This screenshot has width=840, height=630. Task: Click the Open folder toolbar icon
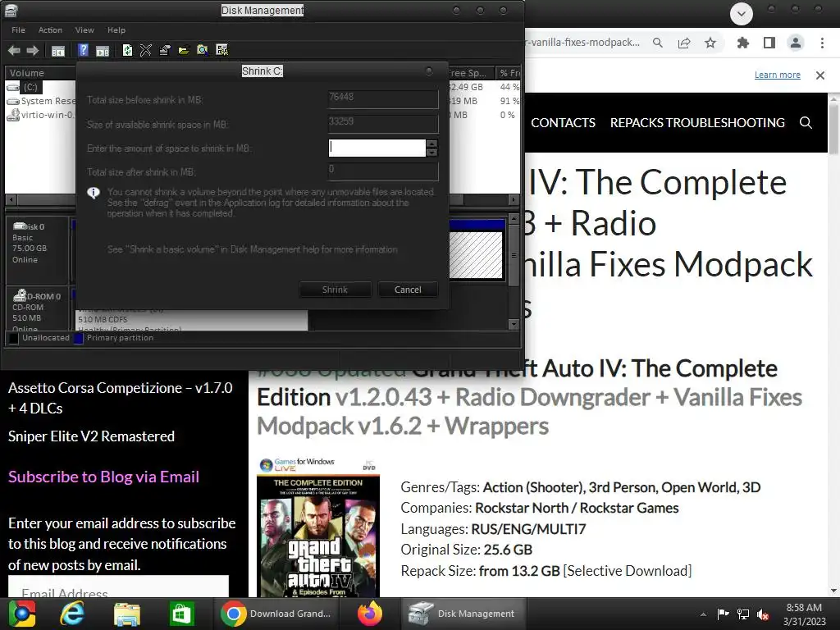tap(184, 50)
